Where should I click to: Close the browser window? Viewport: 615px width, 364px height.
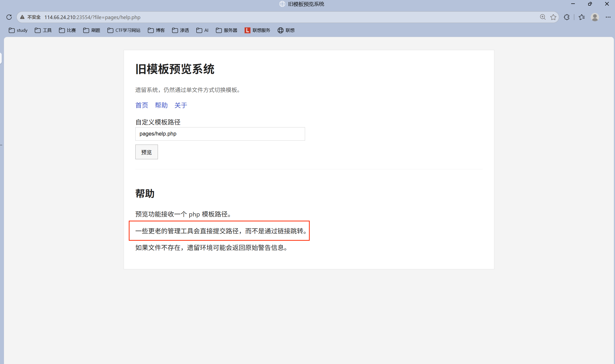(607, 4)
